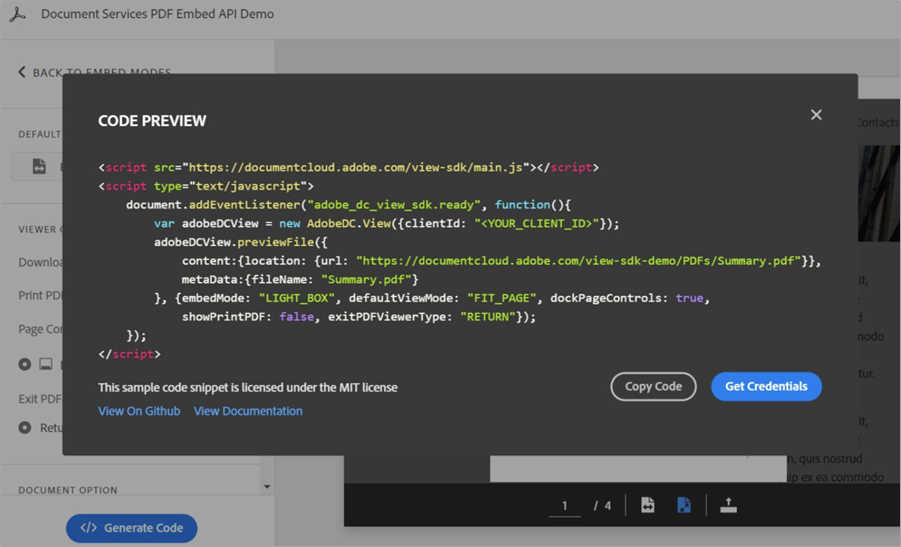The width and height of the screenshot is (901, 547).
Task: Click the sidebar scroll-down arrow
Action: 267,487
